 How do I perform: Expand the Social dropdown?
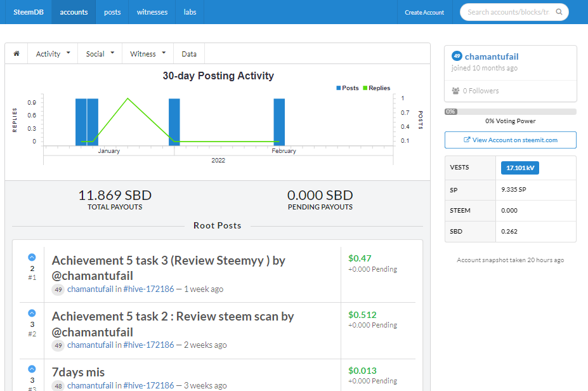(100, 54)
